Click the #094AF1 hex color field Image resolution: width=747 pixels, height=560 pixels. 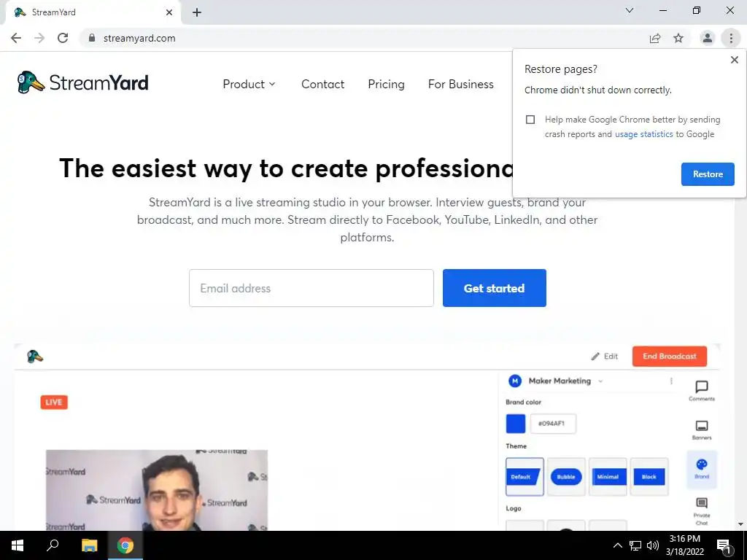553,424
